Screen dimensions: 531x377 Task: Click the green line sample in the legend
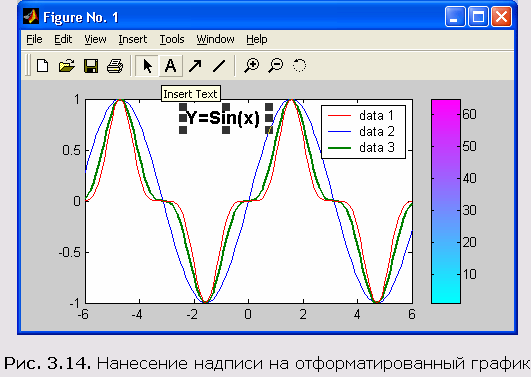click(339, 148)
